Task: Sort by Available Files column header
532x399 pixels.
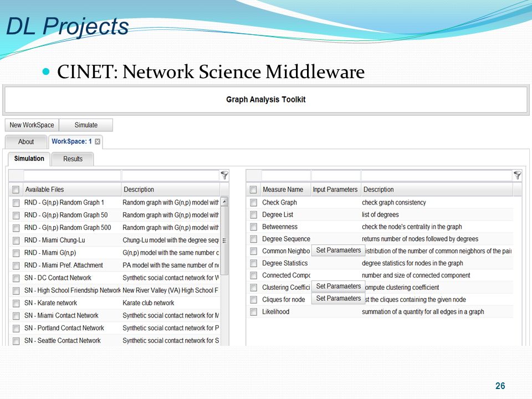Action: point(72,190)
